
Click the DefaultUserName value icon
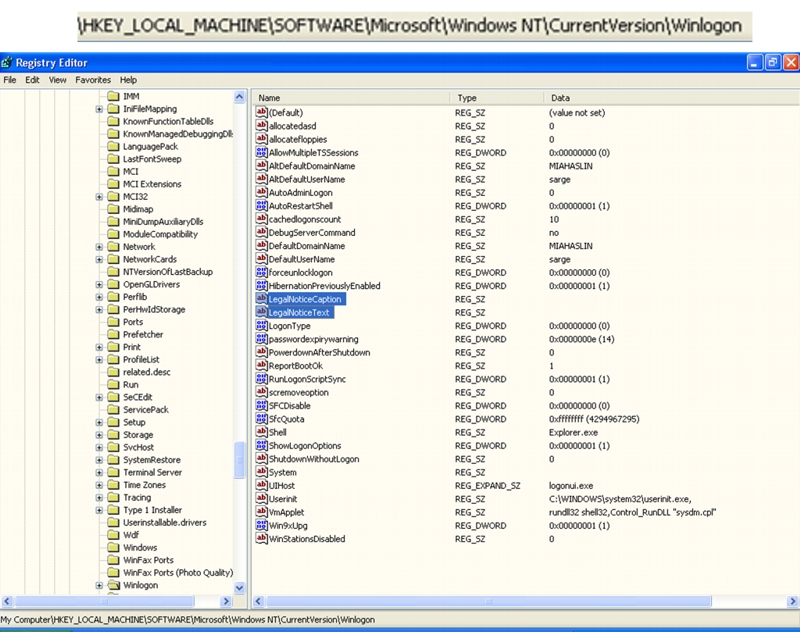[261, 259]
